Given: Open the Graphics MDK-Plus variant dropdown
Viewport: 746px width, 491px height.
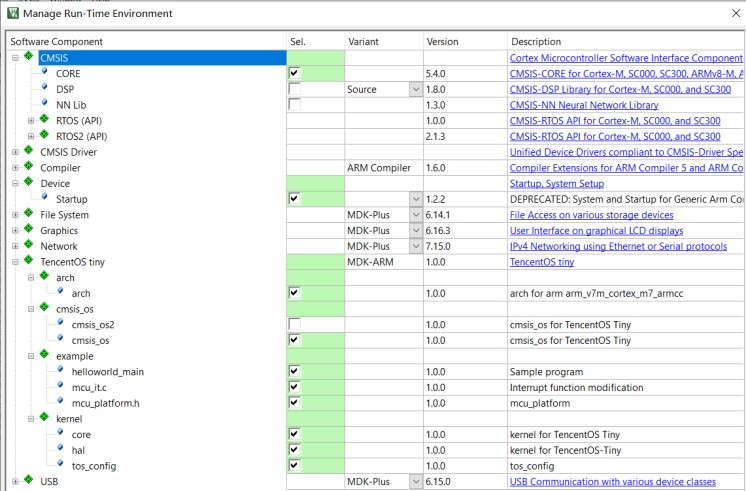Looking at the screenshot, I should click(416, 231).
